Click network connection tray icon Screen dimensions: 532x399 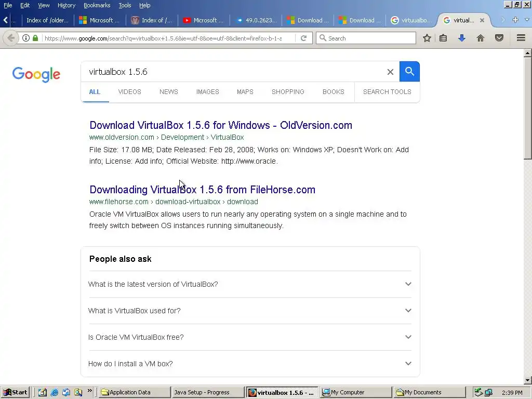(x=488, y=393)
